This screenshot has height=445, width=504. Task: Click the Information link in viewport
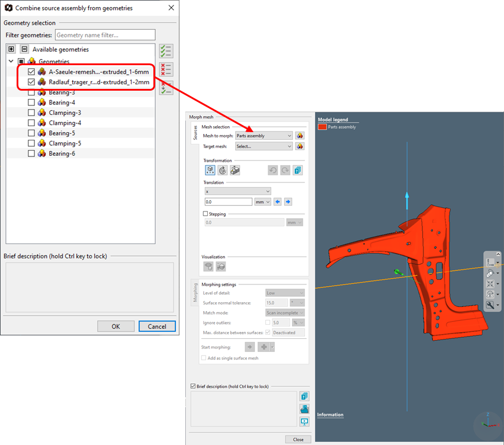[x=330, y=415]
